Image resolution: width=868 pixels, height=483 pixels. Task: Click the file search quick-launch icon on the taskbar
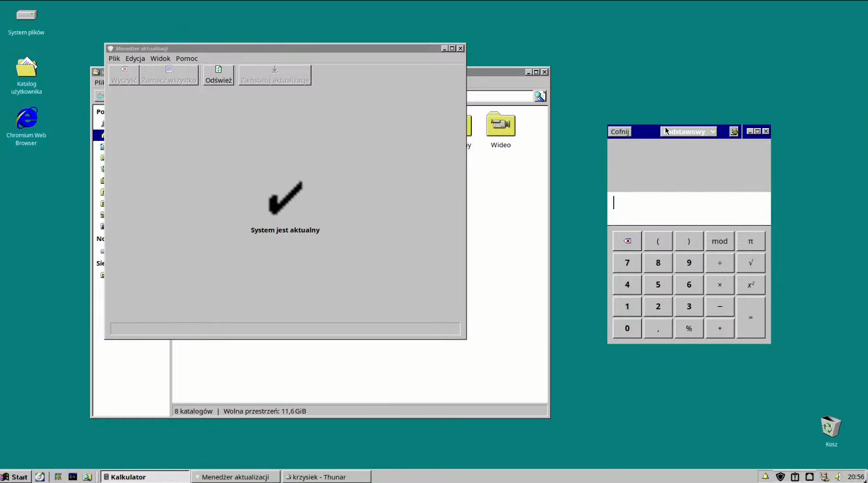pyautogui.click(x=87, y=477)
